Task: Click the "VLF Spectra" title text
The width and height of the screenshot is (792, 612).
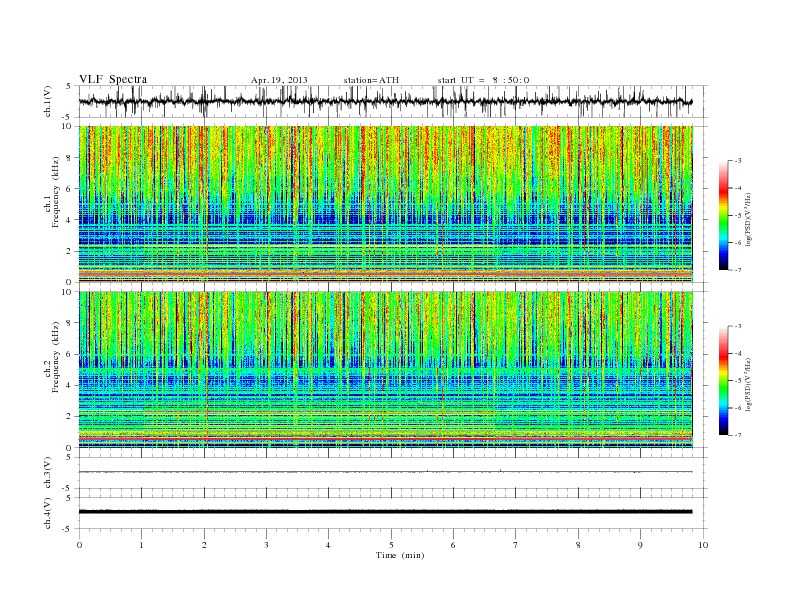Action: tap(113, 79)
